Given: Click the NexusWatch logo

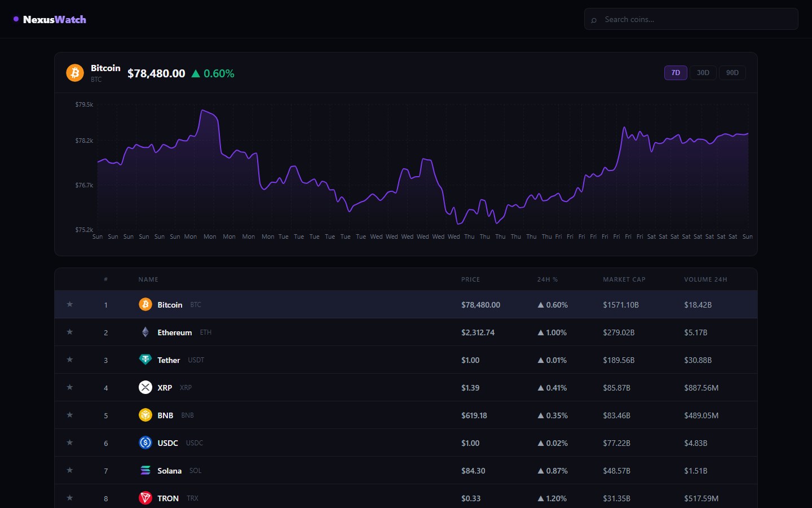Looking at the screenshot, I should point(50,19).
